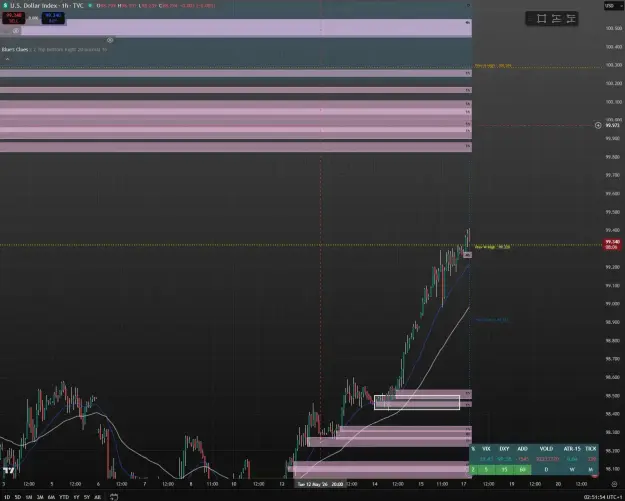
Task: Click the DXY header in stats table
Action: (x=504, y=449)
